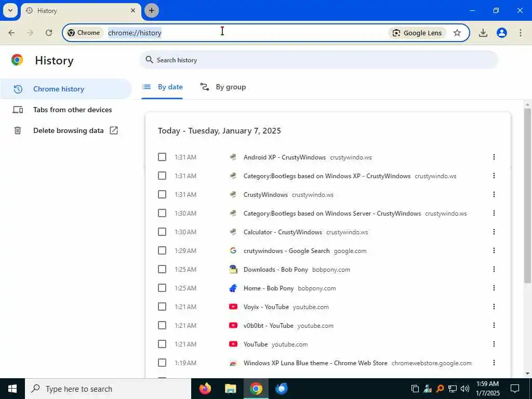The image size is (532, 399).
Task: Open Downloads - Bob Pony link
Action: (x=275, y=270)
